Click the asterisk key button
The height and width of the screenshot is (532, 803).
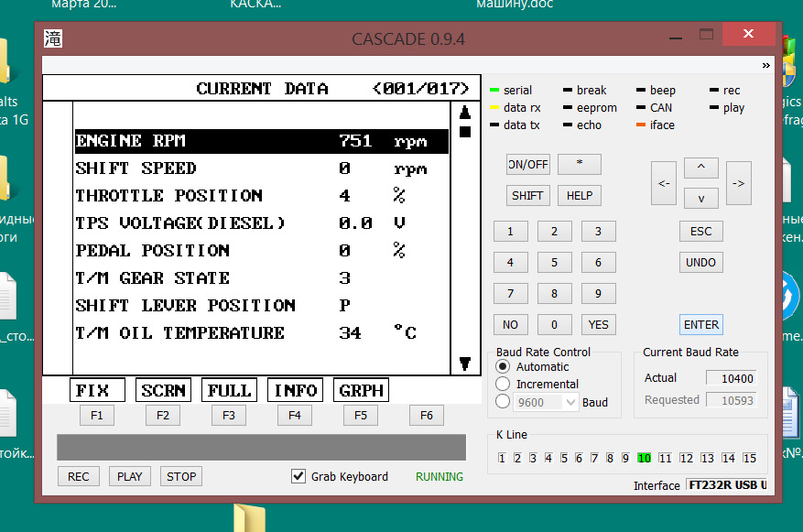(580, 165)
